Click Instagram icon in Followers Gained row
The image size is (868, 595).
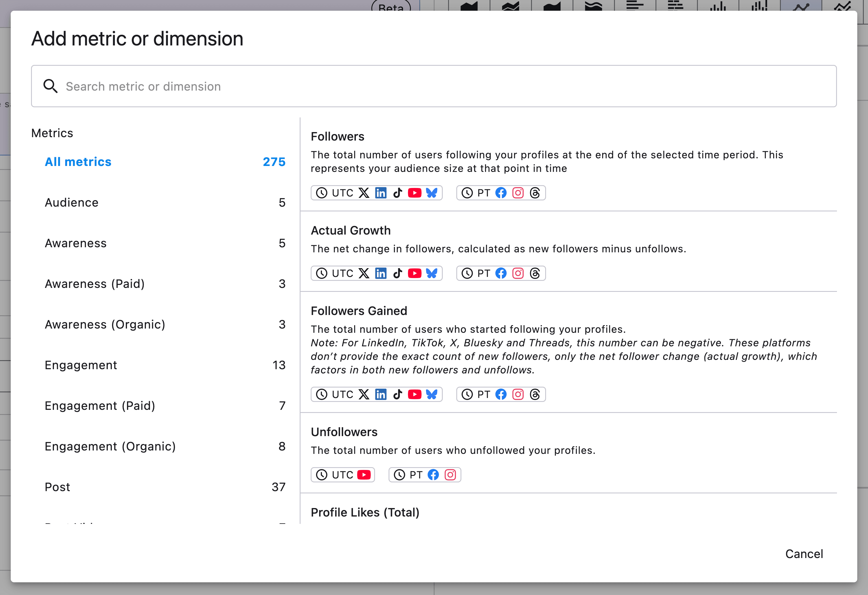pyautogui.click(x=518, y=394)
